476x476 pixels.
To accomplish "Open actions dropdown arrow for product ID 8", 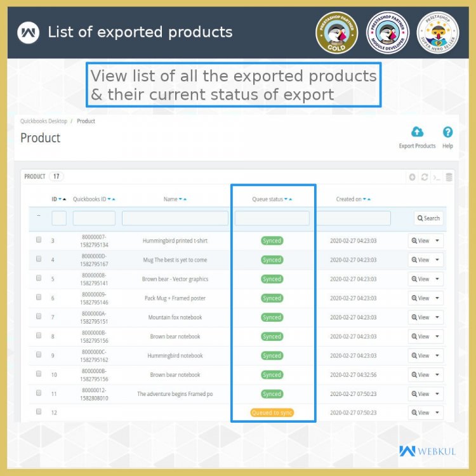I will coord(437,336).
